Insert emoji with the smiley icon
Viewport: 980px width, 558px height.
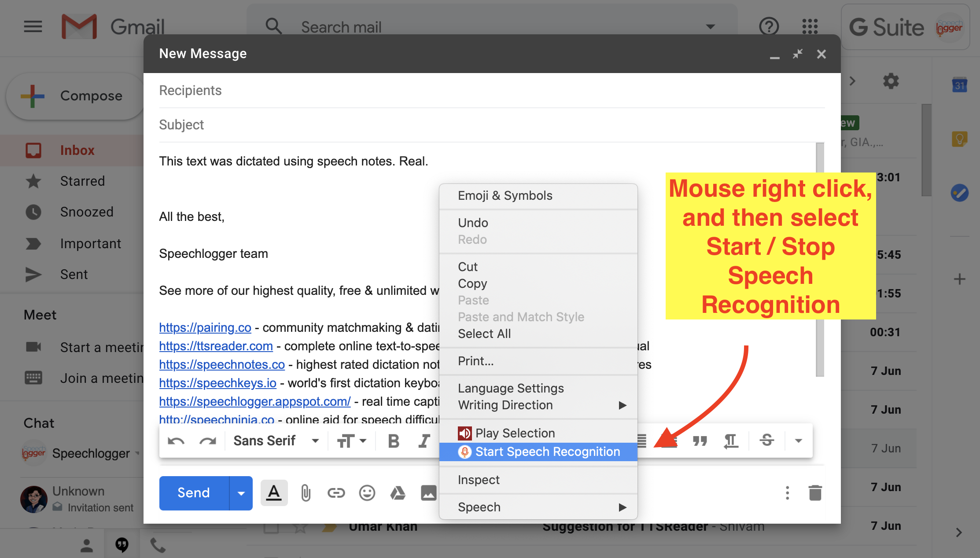367,493
